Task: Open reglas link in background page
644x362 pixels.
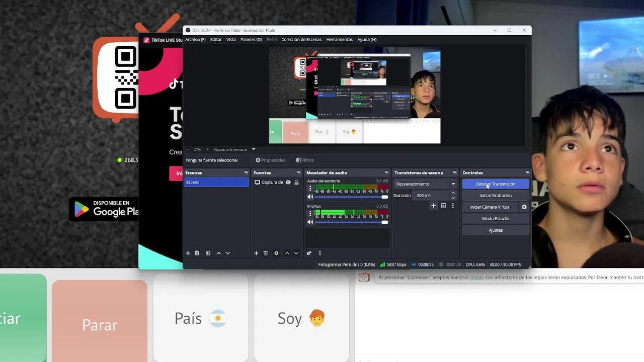Action: click(476, 278)
